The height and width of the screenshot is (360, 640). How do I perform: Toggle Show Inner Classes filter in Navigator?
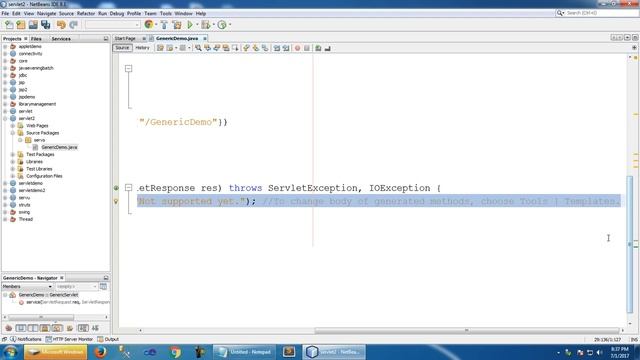pyautogui.click(x=57, y=328)
